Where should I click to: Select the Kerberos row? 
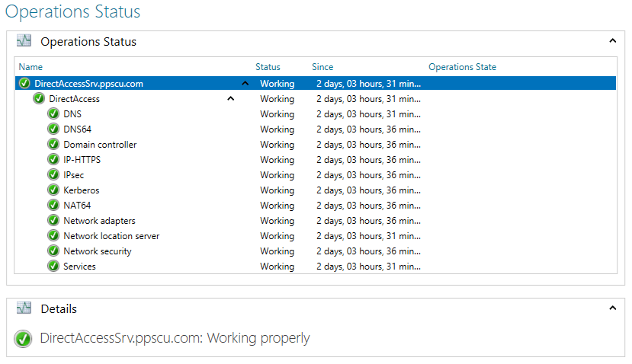pos(316,190)
